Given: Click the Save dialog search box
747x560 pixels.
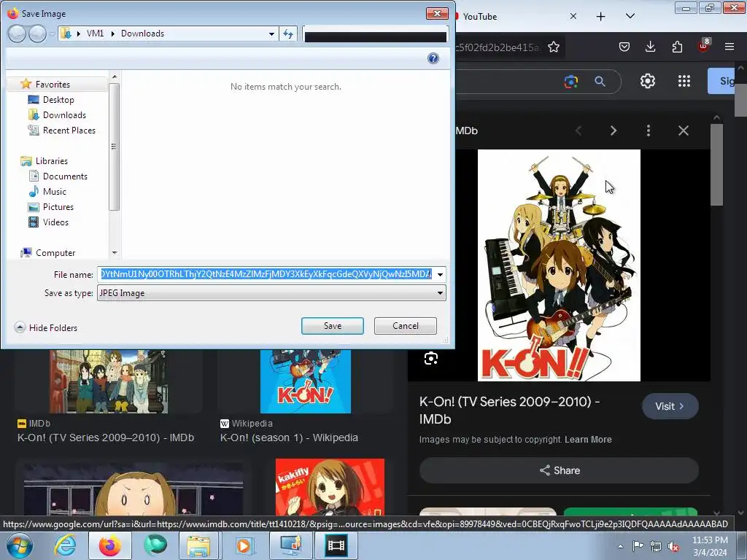Looking at the screenshot, I should point(376,34).
